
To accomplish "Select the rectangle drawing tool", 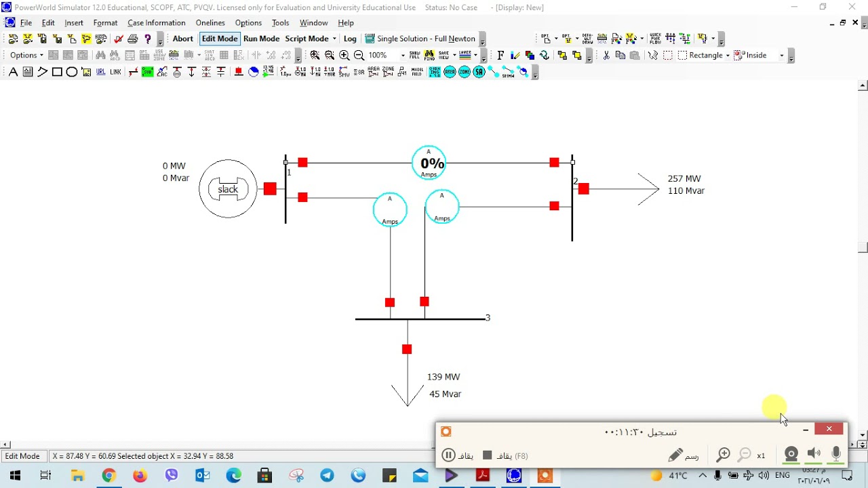I will (x=57, y=72).
